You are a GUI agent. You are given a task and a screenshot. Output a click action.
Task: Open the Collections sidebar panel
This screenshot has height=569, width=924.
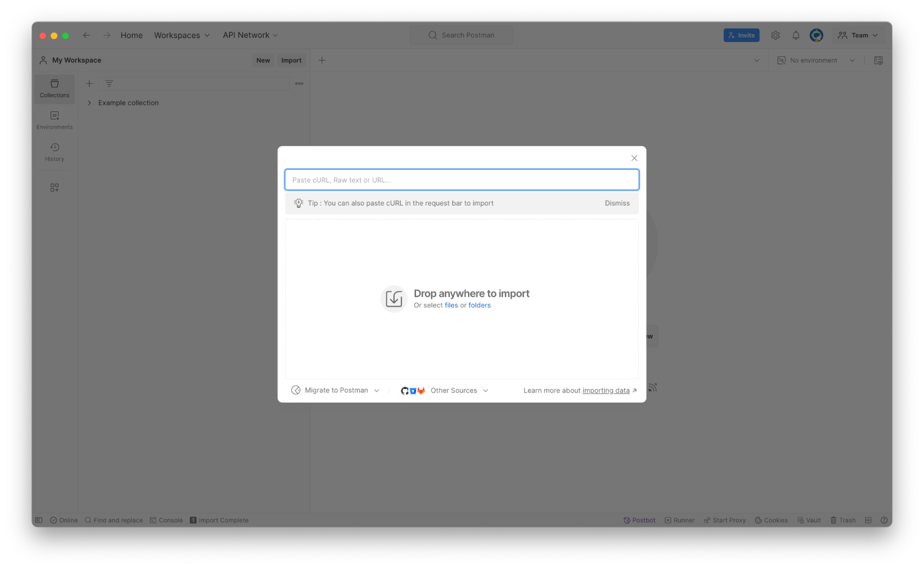coord(54,88)
